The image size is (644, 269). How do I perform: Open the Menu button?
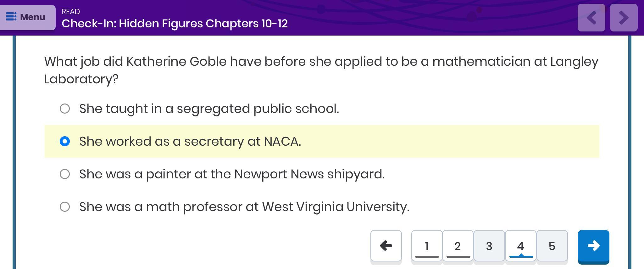coord(28,17)
